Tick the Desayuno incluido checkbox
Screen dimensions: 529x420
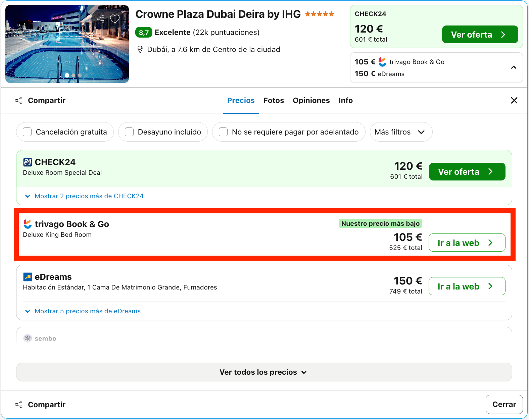[x=129, y=132]
